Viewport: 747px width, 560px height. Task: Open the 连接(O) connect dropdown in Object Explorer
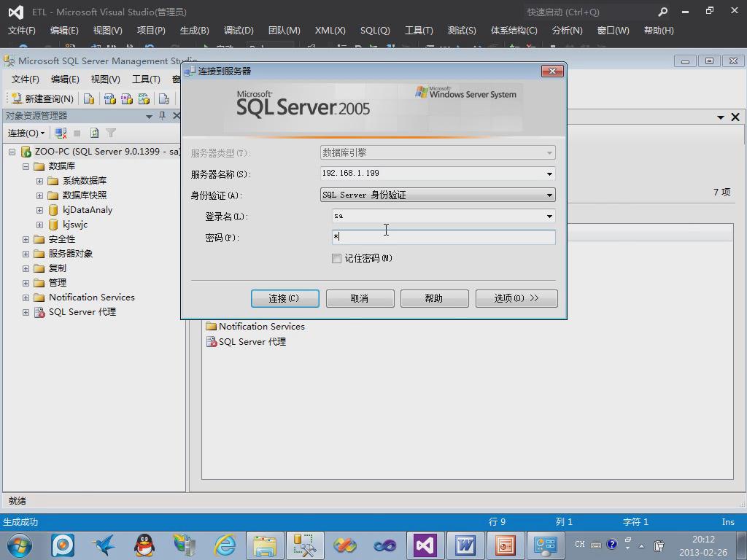pyautogui.click(x=26, y=133)
